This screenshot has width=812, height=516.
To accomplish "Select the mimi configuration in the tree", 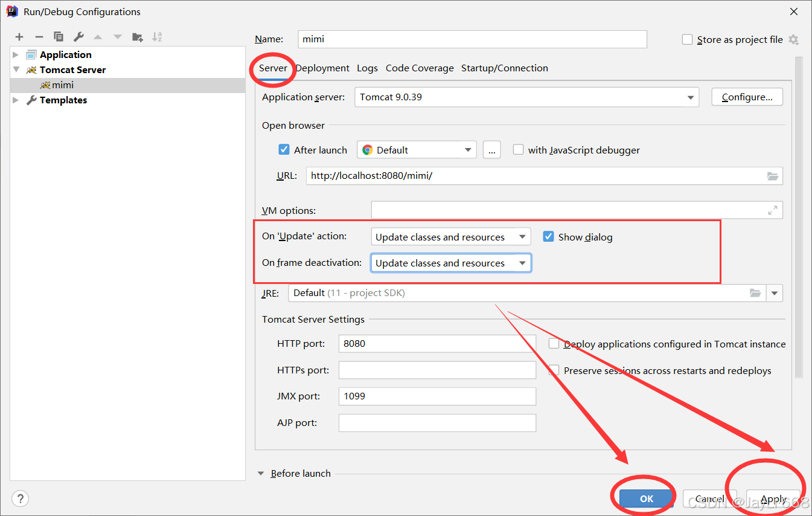I will 128,85.
